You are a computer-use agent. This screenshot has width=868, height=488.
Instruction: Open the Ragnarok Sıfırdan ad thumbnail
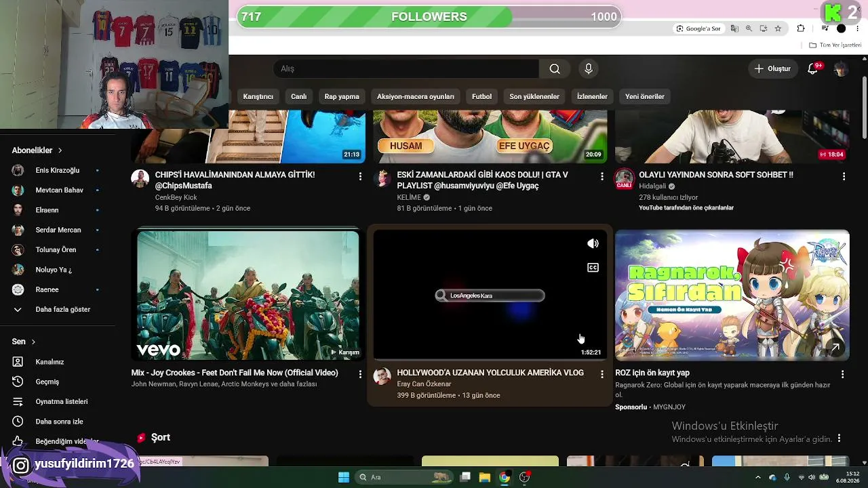pyautogui.click(x=732, y=295)
